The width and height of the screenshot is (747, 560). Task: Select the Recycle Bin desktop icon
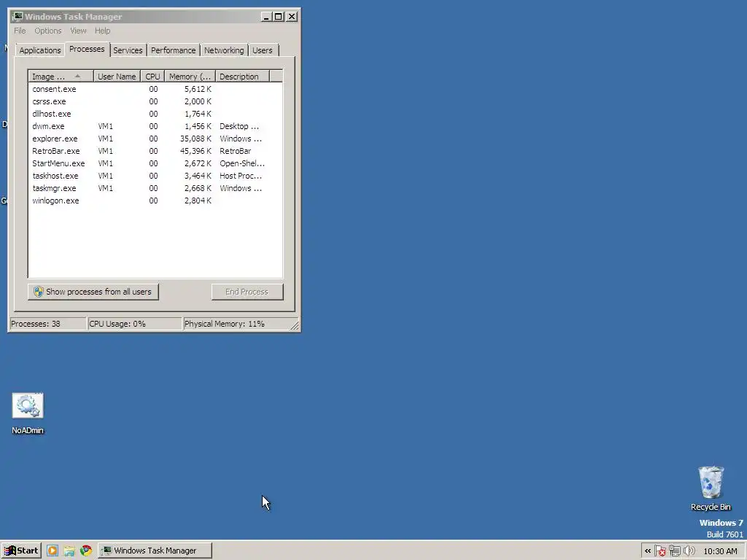pyautogui.click(x=711, y=482)
